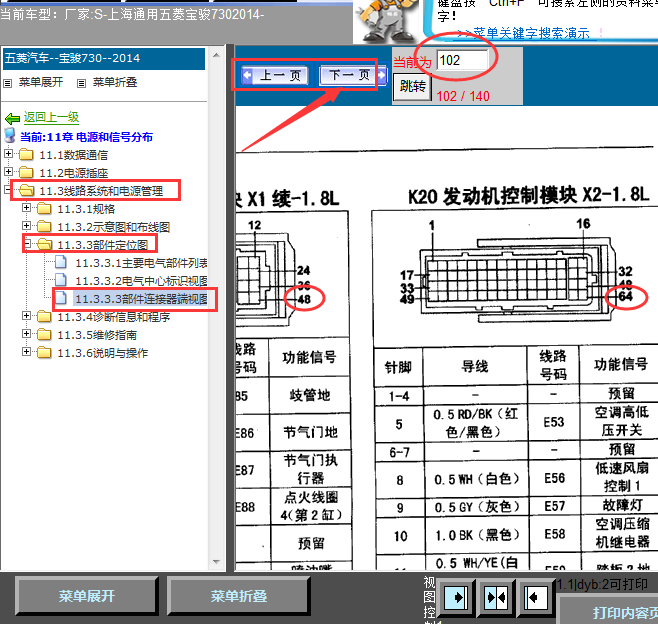Select 11.3.3.1主要电气部件列表 document
The image size is (658, 626).
pyautogui.click(x=141, y=263)
